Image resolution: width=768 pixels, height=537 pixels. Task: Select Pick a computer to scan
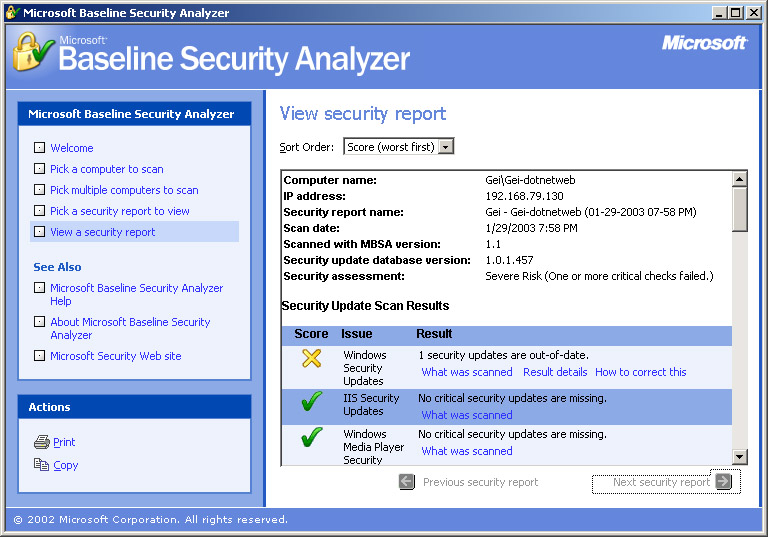(x=107, y=169)
